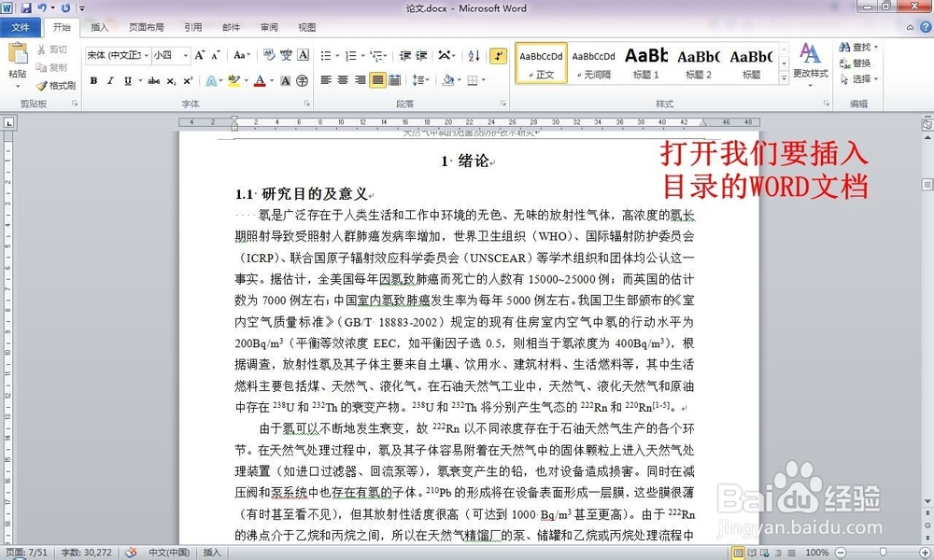Click the Grow Font icon
This screenshot has height=560, width=934.
(x=200, y=55)
